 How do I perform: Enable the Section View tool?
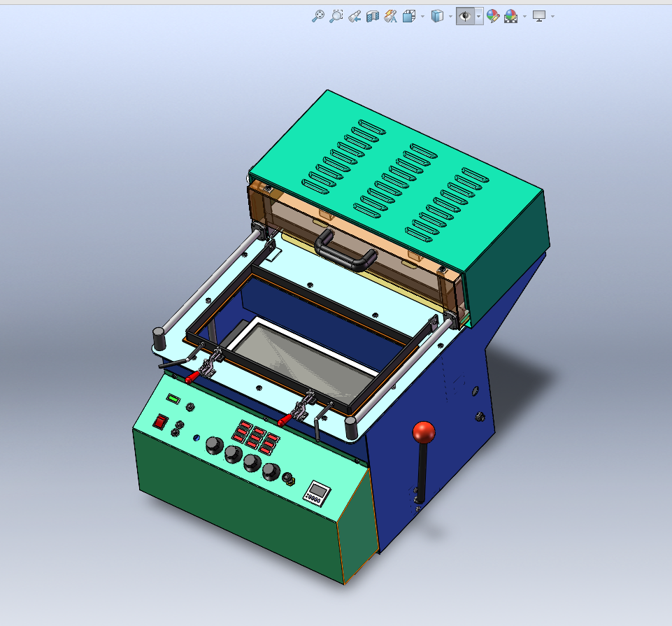tap(373, 16)
